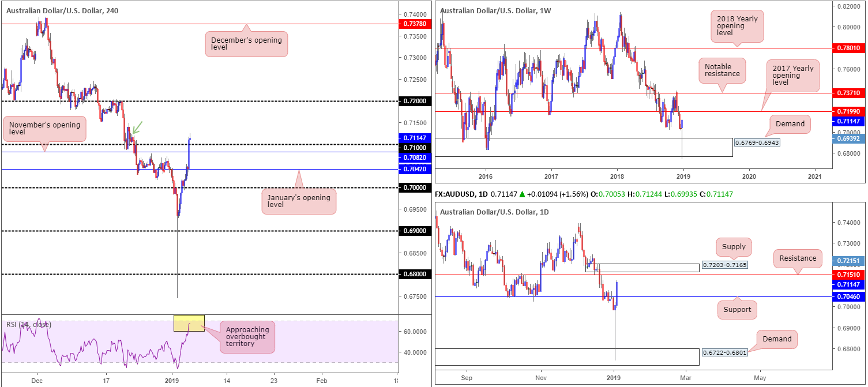
Task: Click the black 0.72000 price label
Action: pos(415,101)
